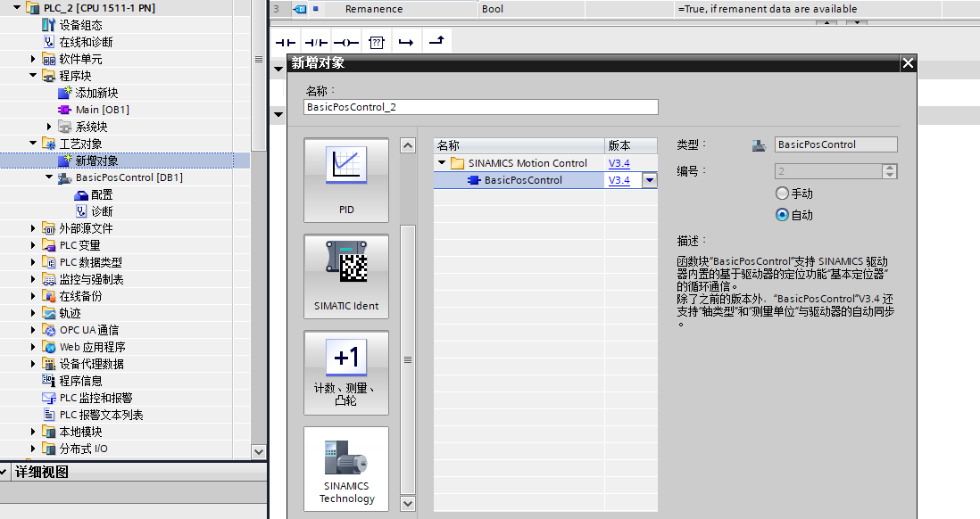Image resolution: width=980 pixels, height=519 pixels.
Task: Select 轨迹 tree item
Action: tap(70, 313)
